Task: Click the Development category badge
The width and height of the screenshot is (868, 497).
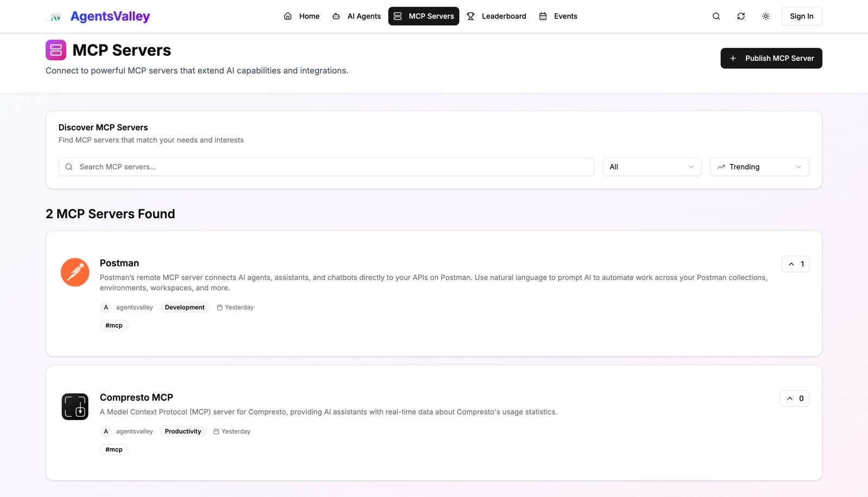Action: (185, 308)
